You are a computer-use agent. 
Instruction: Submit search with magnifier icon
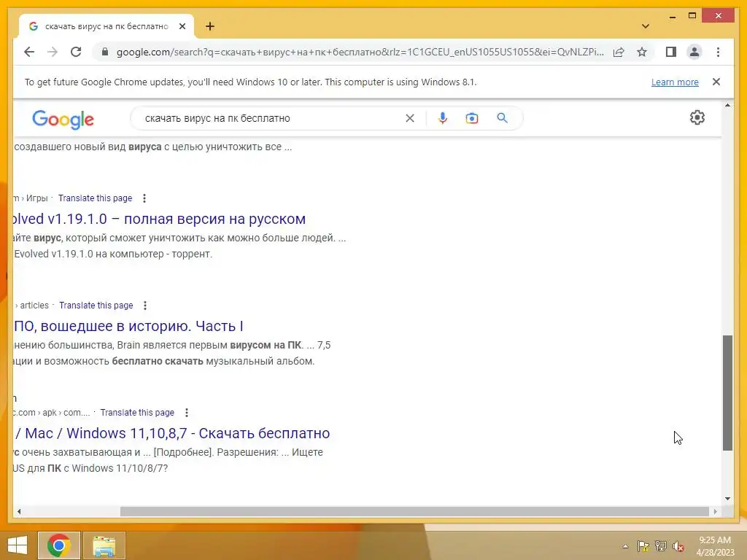(x=502, y=118)
